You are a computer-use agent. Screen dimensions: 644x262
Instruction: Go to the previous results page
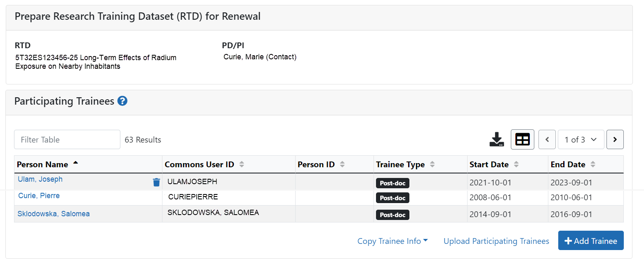[x=547, y=140]
